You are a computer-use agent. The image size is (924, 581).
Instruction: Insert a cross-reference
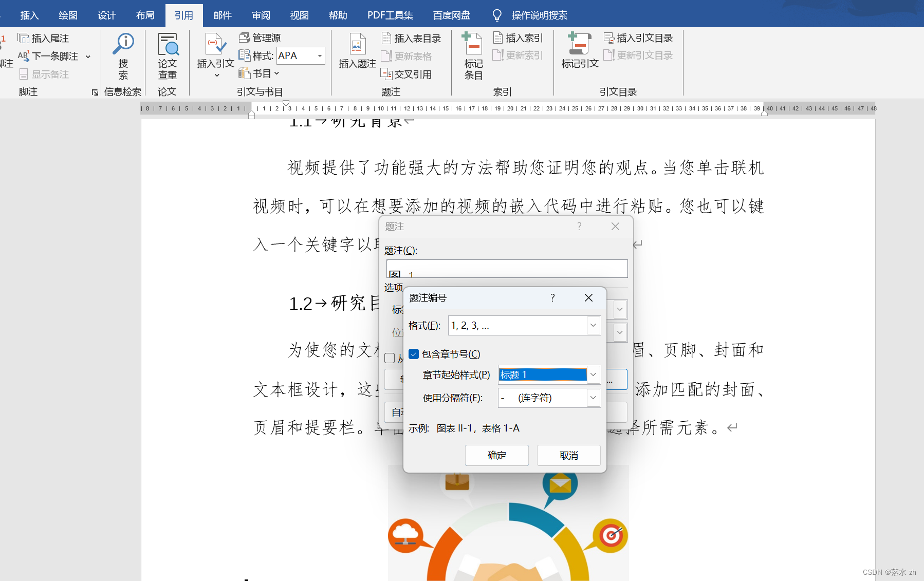click(x=406, y=74)
